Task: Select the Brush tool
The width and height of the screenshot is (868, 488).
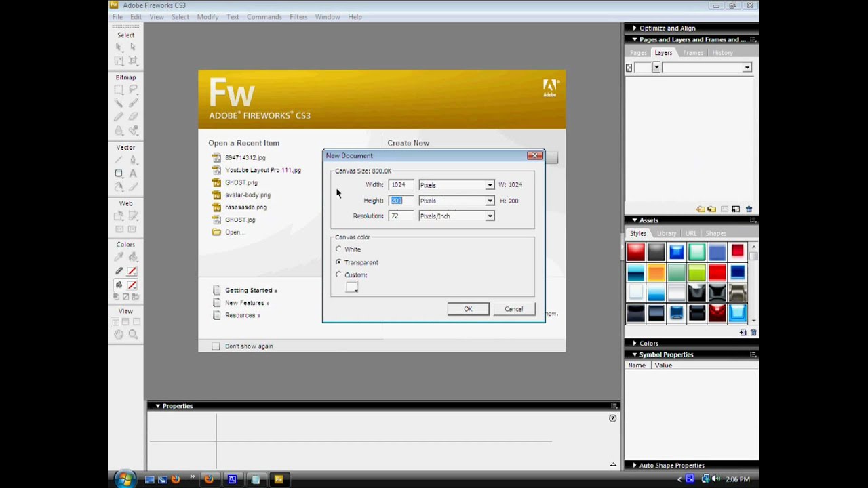Action: click(x=133, y=103)
